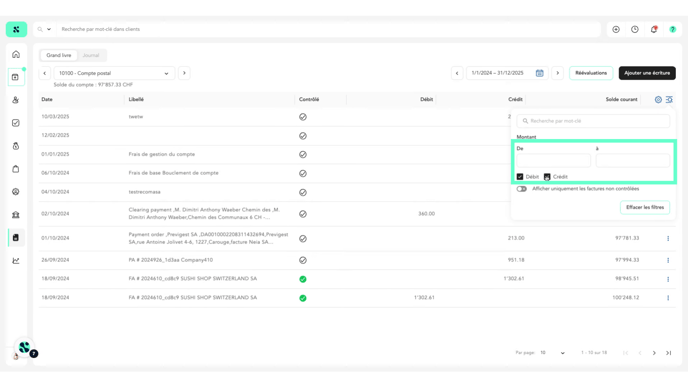Screen dimensions: 688x387
Task: Click Ajouter une écriture button
Action: [647, 73]
